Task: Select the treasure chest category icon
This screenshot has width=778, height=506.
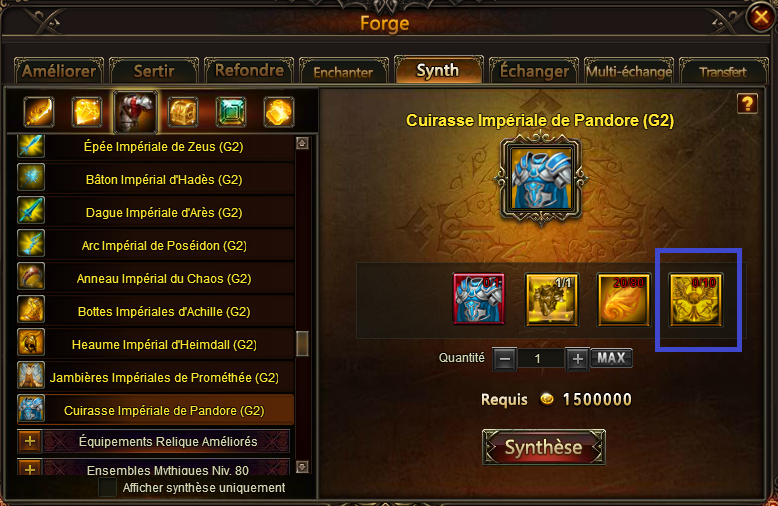Action: click(x=183, y=112)
